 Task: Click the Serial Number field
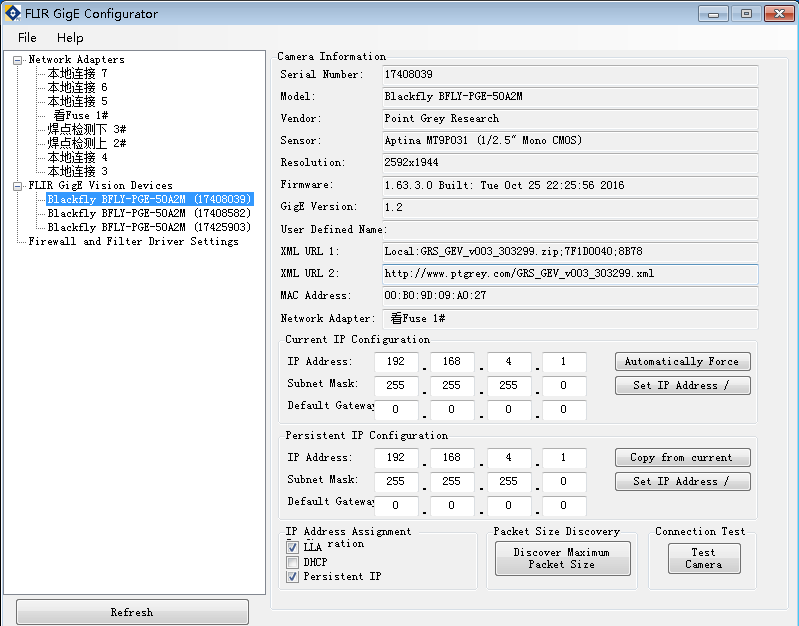tap(570, 75)
